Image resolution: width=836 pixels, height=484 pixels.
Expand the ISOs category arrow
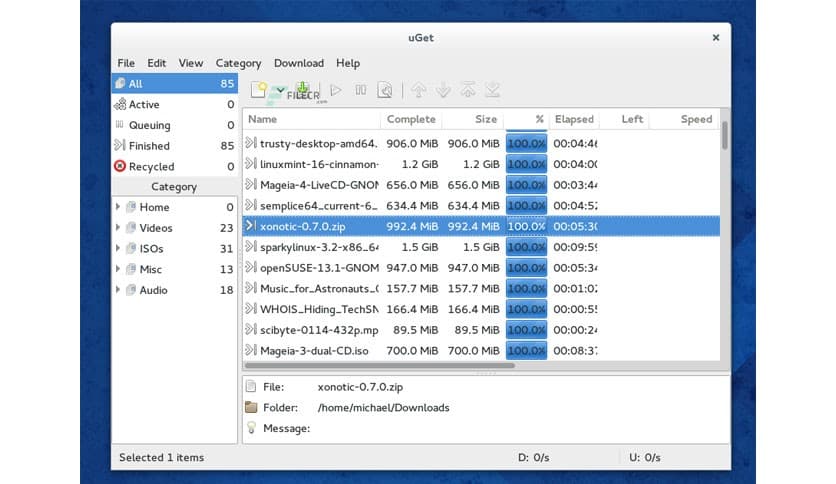pyautogui.click(x=118, y=248)
